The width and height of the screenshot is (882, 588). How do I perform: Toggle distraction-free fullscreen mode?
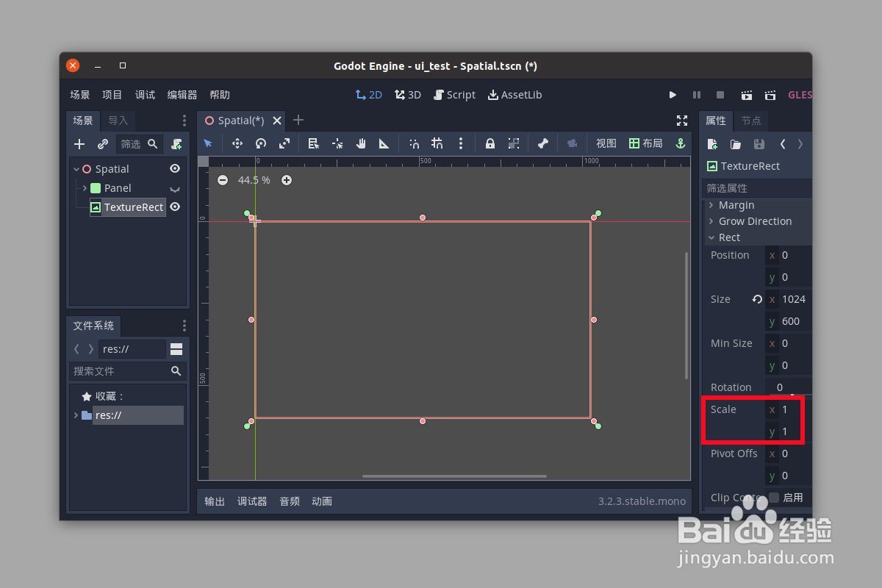point(682,120)
